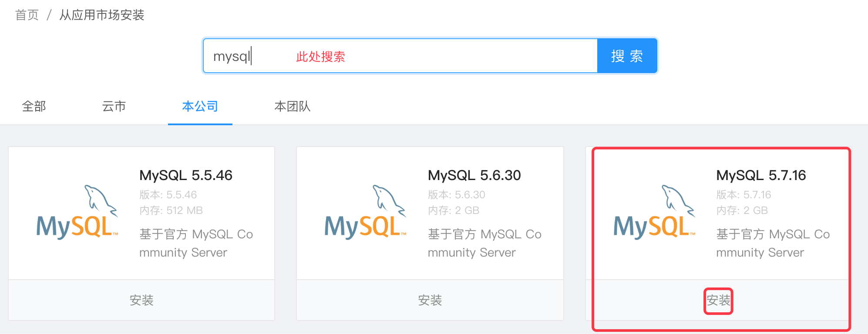Click the MySQL 5.7.16 description text

(774, 243)
